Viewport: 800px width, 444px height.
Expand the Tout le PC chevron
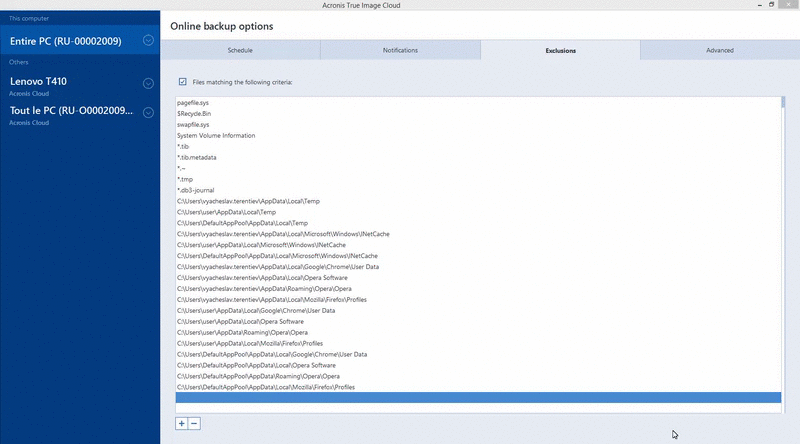148,112
